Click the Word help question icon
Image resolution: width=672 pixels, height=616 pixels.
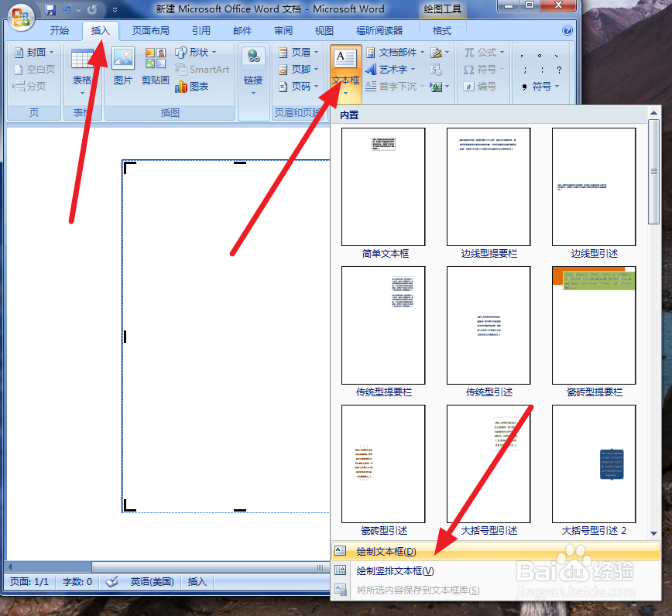pos(567,30)
